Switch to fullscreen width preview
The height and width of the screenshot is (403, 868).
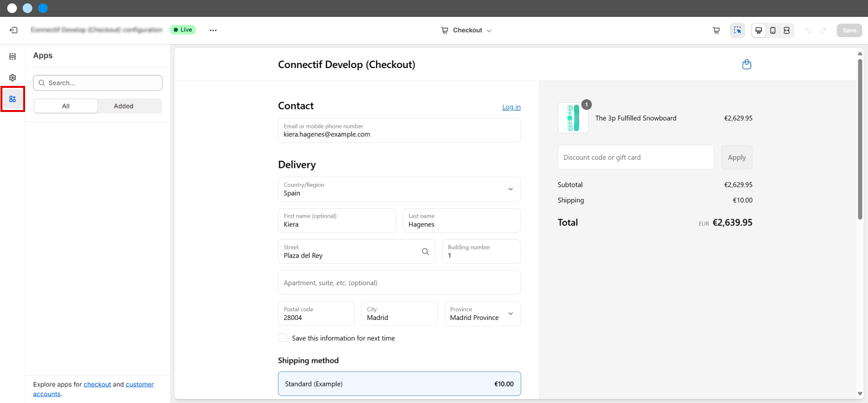point(787,30)
